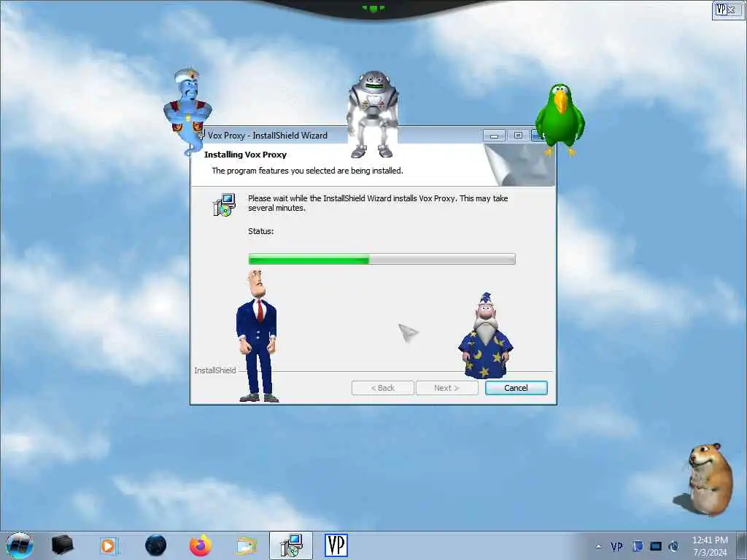The width and height of the screenshot is (747, 560).
Task: Open the black box app on the taskbar
Action: 63,545
